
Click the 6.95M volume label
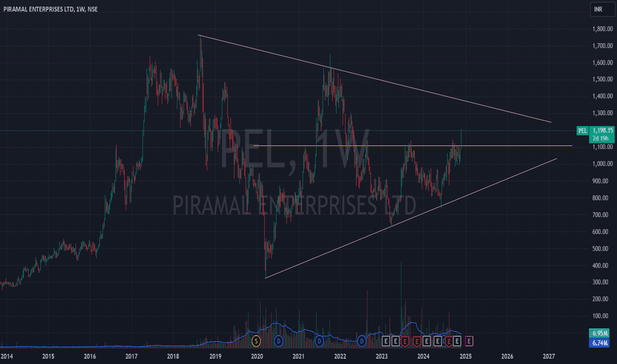pyautogui.click(x=599, y=334)
